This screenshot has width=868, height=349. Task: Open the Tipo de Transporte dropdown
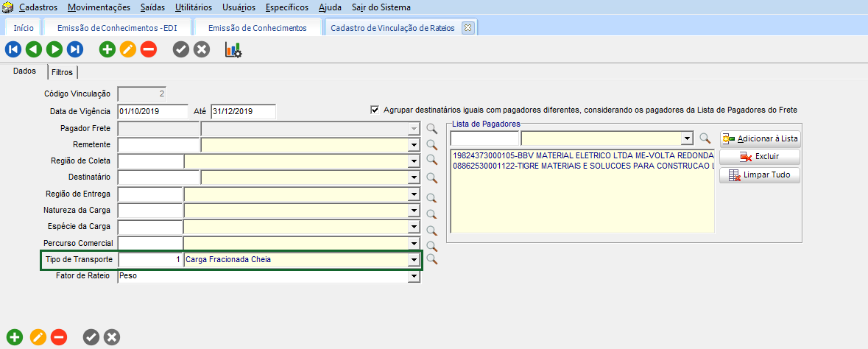pos(414,260)
